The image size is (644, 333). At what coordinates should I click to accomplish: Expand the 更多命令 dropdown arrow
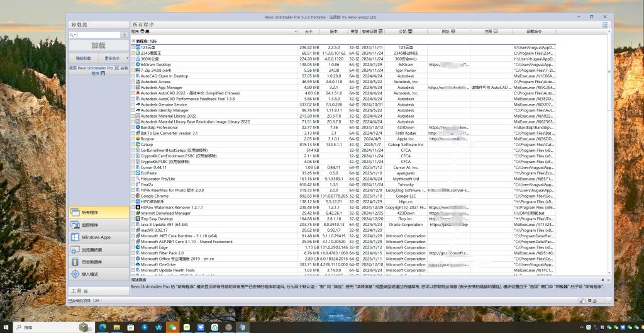click(x=127, y=59)
